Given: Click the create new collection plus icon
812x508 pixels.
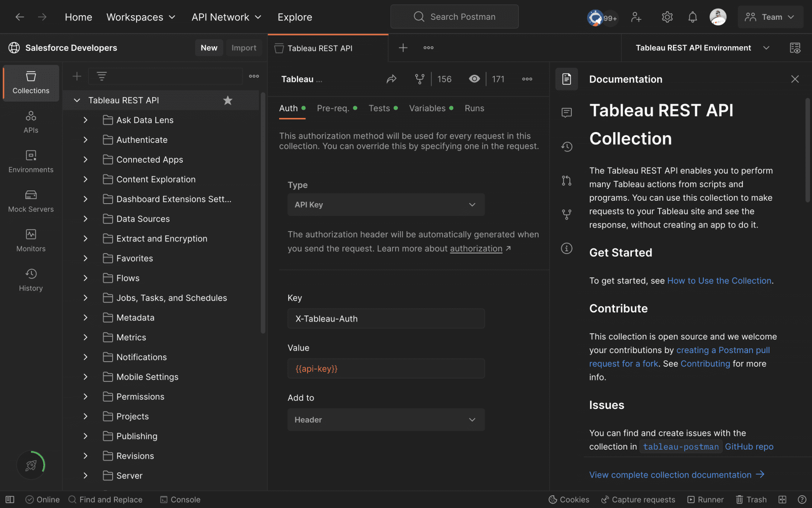Looking at the screenshot, I should click(77, 76).
